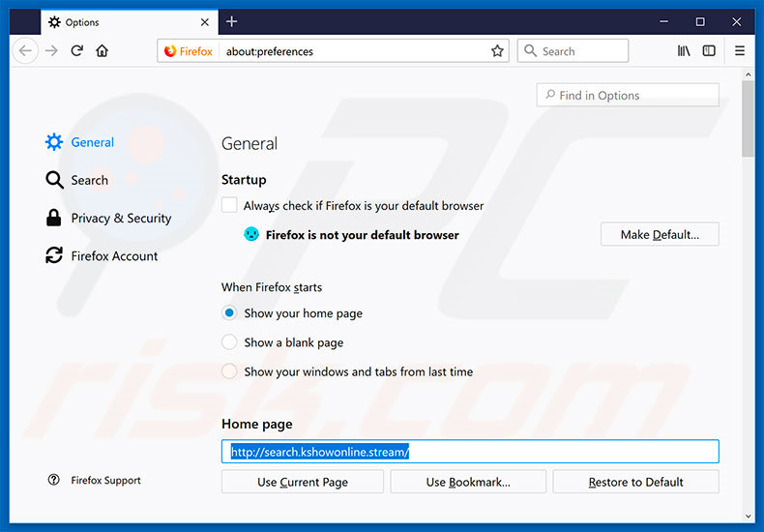764x532 pixels.
Task: Click Use Current Page button
Action: tap(303, 482)
